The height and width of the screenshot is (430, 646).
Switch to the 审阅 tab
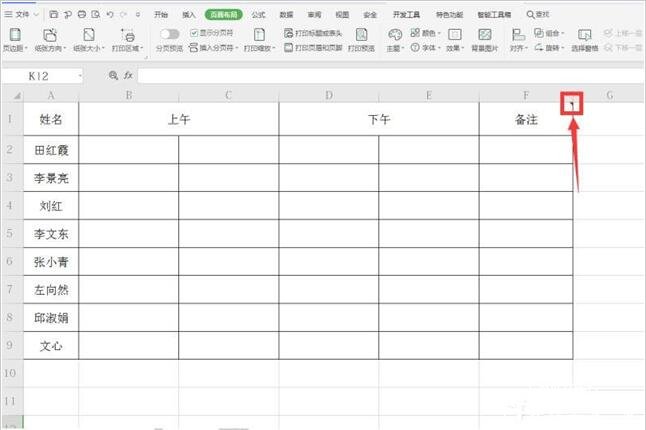tap(314, 14)
